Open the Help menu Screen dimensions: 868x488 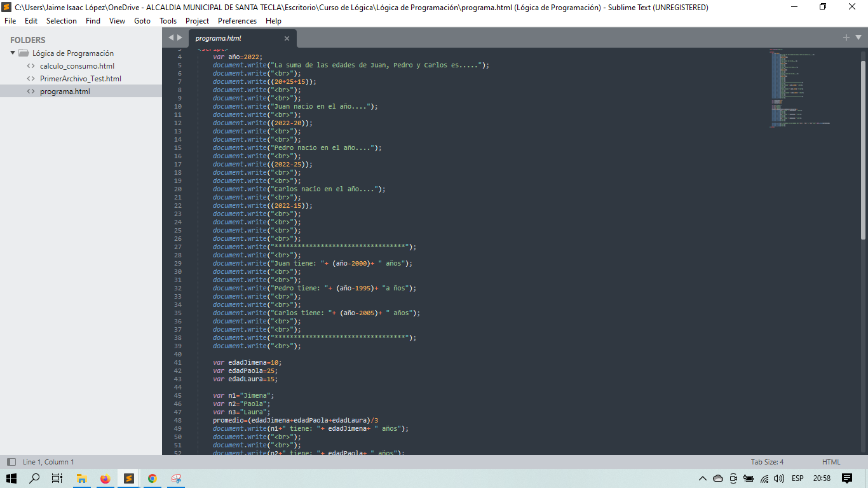click(x=273, y=21)
